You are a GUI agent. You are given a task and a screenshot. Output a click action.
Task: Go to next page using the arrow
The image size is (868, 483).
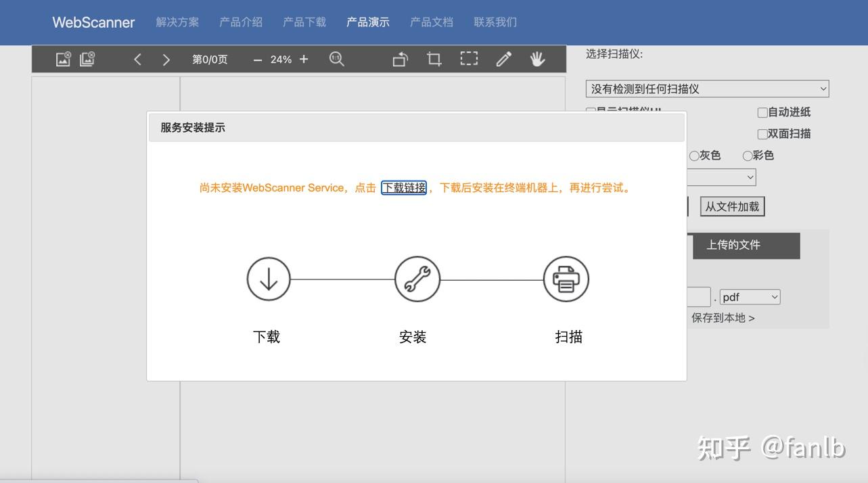(166, 59)
